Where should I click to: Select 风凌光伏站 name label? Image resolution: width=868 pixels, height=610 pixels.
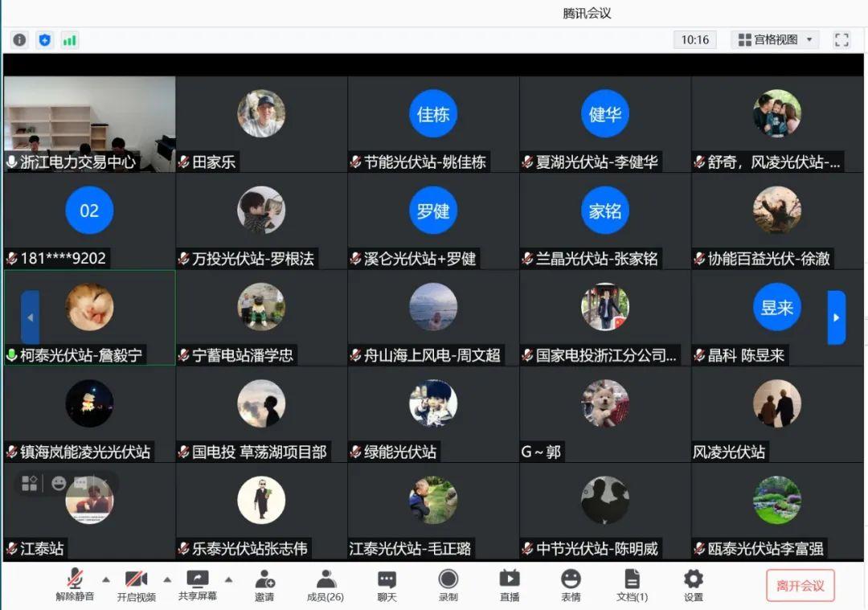click(x=729, y=452)
